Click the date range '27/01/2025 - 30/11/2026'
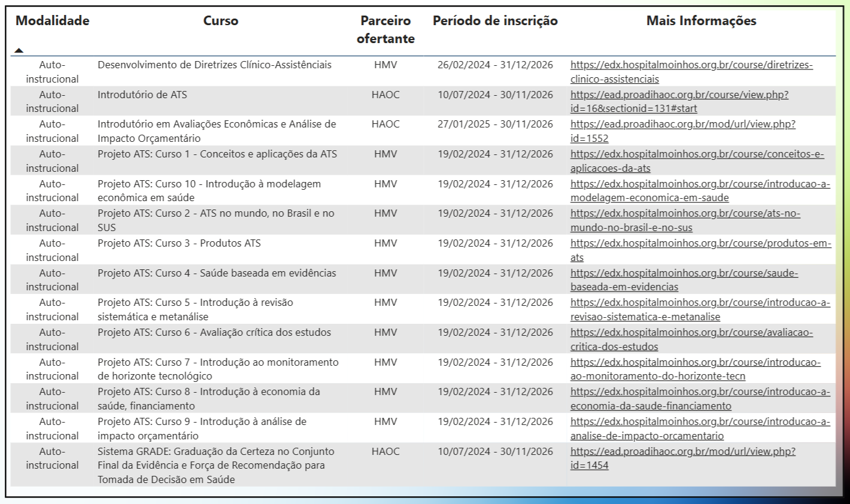 click(495, 124)
